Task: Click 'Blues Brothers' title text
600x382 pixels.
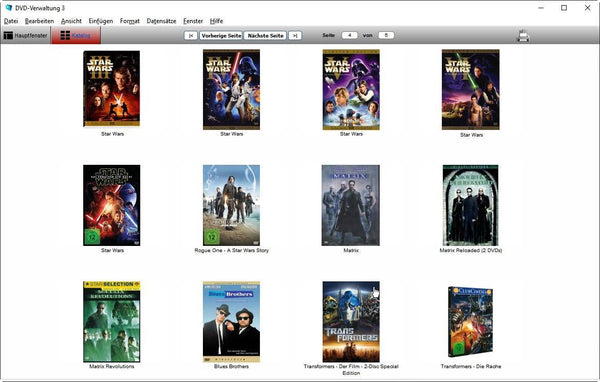Action: coord(232,366)
